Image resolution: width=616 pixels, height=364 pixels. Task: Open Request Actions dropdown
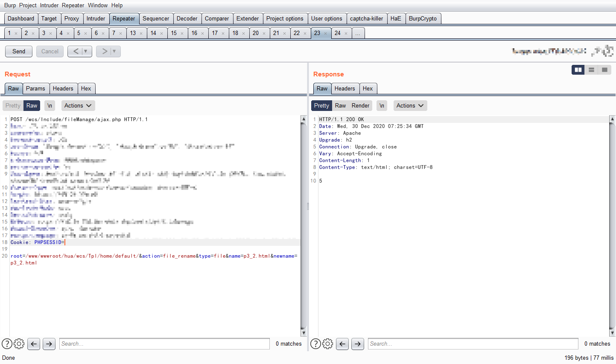point(78,105)
